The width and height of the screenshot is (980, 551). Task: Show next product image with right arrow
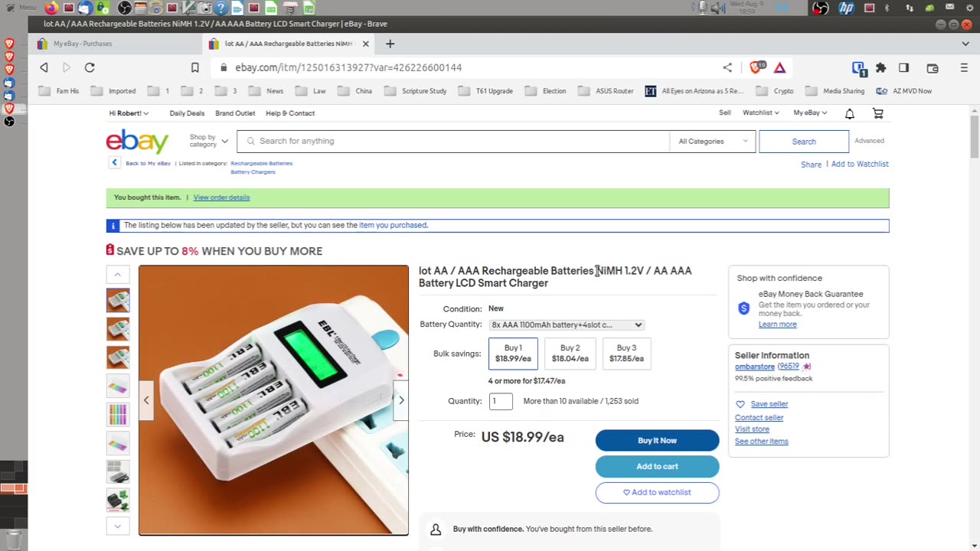pos(401,400)
